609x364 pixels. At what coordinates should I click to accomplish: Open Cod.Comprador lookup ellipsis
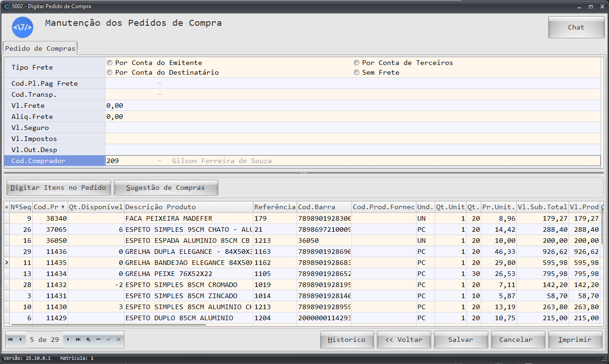159,161
